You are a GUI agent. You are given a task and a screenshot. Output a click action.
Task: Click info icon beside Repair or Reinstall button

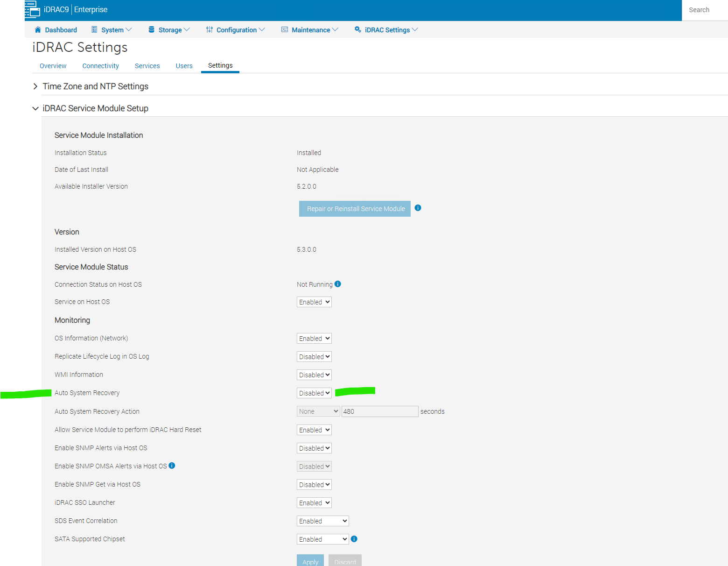pyautogui.click(x=418, y=208)
